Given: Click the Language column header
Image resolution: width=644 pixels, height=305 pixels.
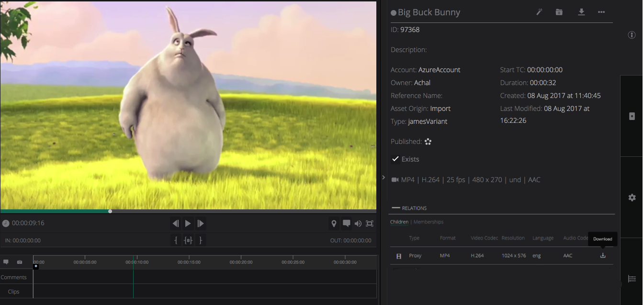Looking at the screenshot, I should (x=543, y=238).
